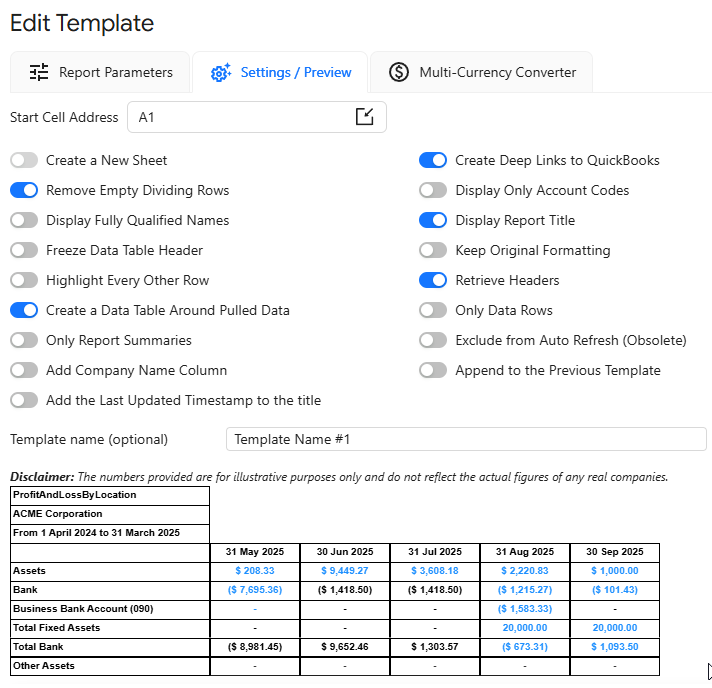This screenshot has height=688, width=712.
Task: Click the Report Parameters sliders icon
Action: (x=39, y=72)
